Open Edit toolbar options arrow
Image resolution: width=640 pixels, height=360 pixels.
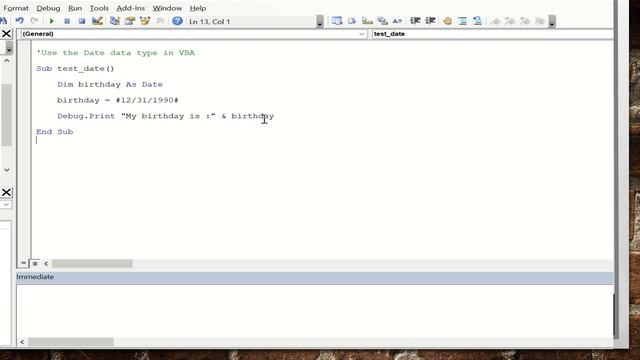(x=552, y=22)
